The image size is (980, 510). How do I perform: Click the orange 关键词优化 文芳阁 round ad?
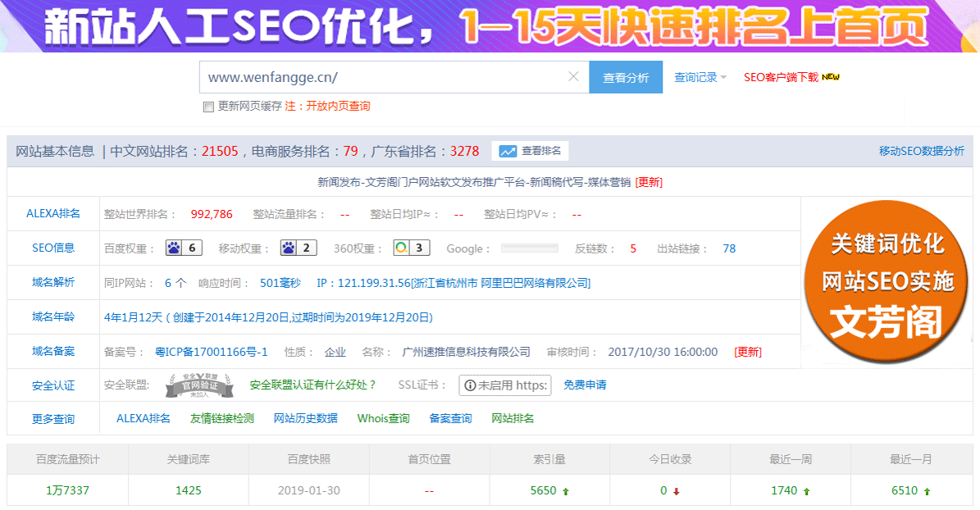pos(887,281)
